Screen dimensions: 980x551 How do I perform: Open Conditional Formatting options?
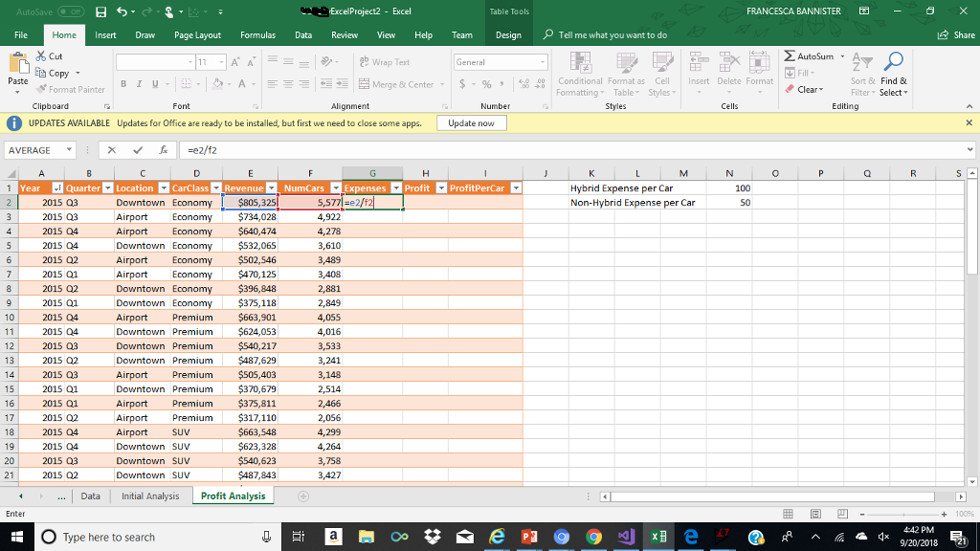(x=579, y=77)
